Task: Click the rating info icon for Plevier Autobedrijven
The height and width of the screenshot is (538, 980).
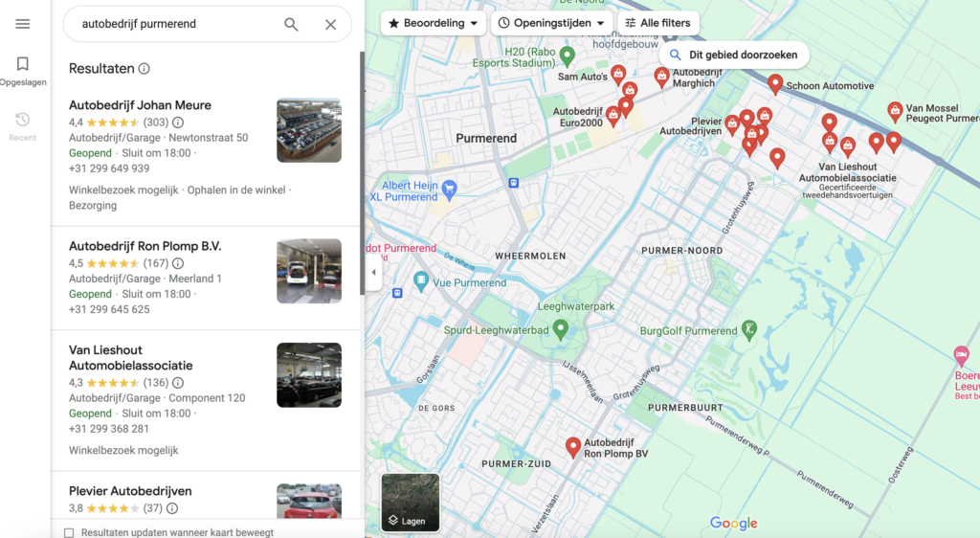Action: coord(172,508)
